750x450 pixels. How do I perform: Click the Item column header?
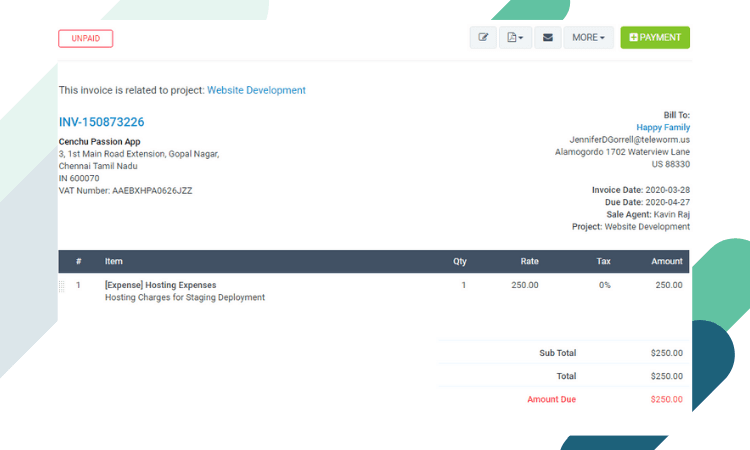114,261
